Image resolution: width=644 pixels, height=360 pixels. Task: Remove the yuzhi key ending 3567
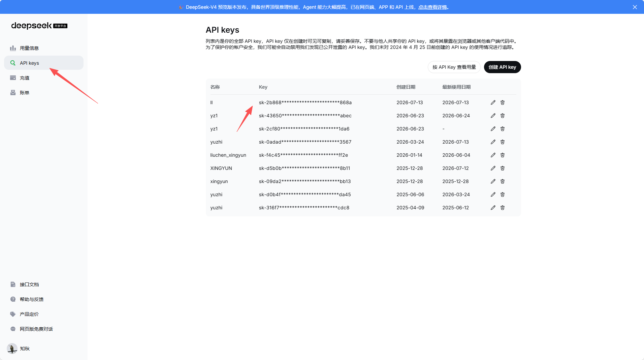(503, 142)
